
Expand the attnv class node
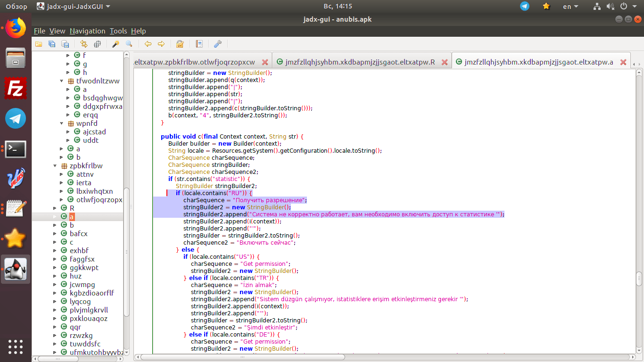[x=61, y=174]
